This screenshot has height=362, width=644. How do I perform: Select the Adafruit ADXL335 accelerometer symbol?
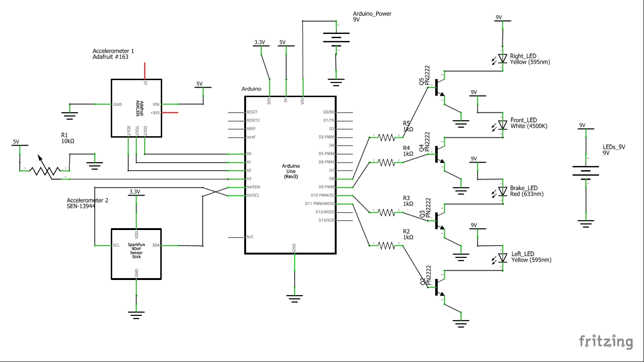[136, 108]
